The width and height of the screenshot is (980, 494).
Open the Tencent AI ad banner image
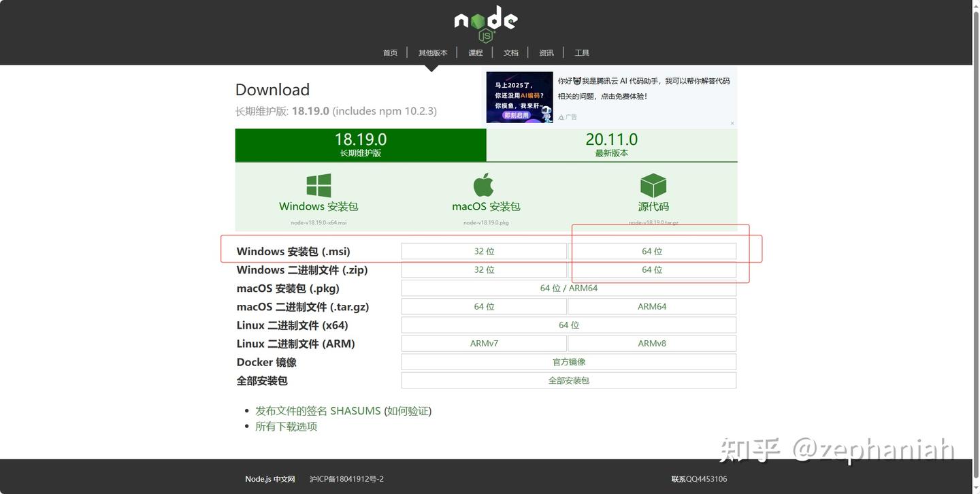coord(519,97)
